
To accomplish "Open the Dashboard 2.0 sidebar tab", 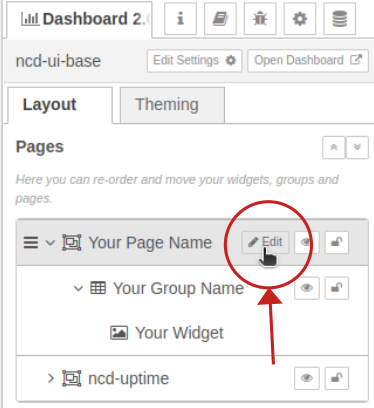I will point(79,19).
